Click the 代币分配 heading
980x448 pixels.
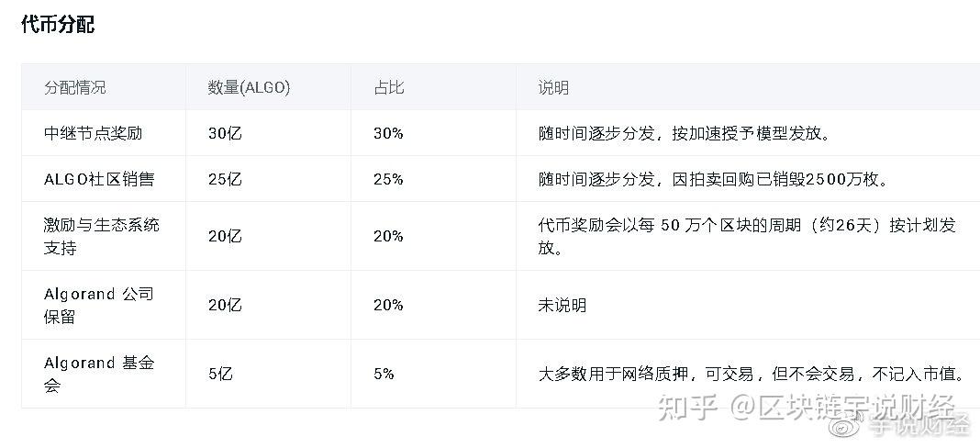(58, 25)
